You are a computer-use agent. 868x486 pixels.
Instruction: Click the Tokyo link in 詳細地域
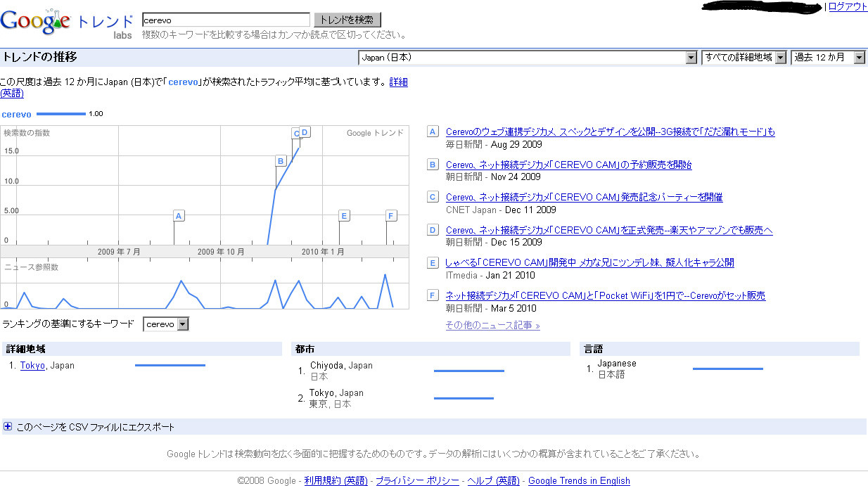click(32, 365)
